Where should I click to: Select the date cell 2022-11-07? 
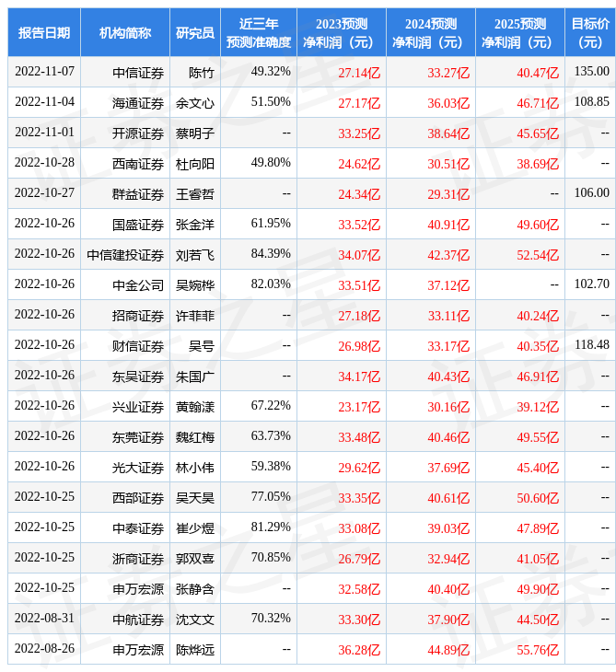[44, 72]
